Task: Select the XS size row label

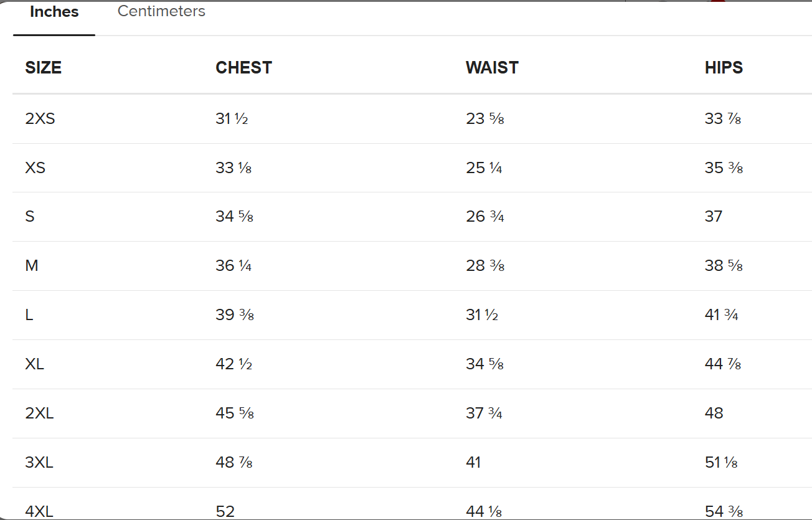Action: (35, 168)
